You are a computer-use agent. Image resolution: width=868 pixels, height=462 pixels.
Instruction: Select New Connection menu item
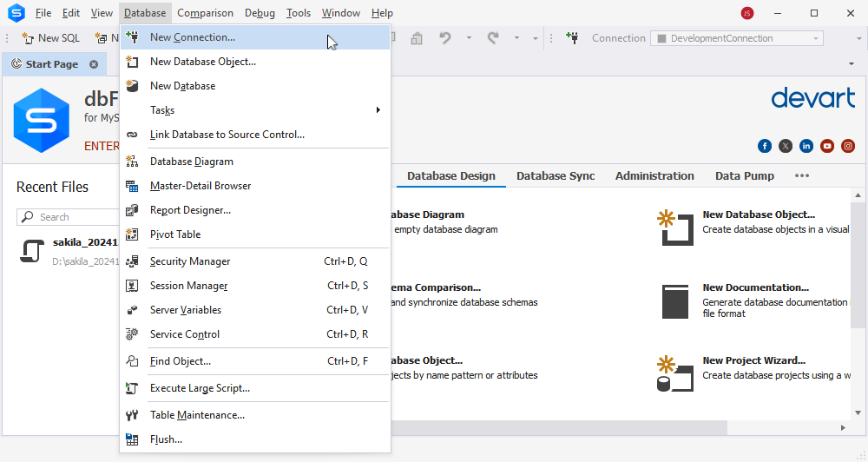coord(255,37)
